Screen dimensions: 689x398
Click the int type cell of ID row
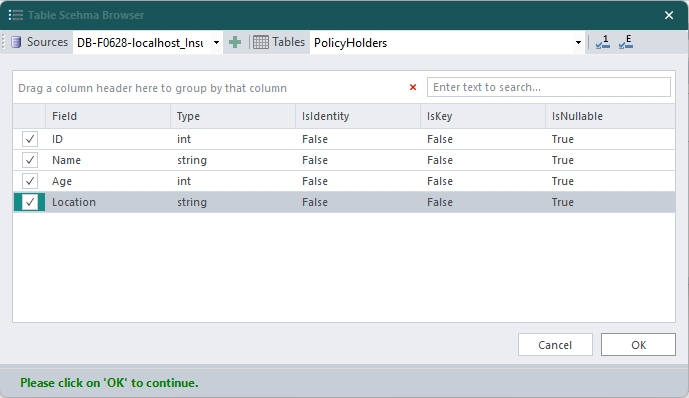pyautogui.click(x=233, y=139)
